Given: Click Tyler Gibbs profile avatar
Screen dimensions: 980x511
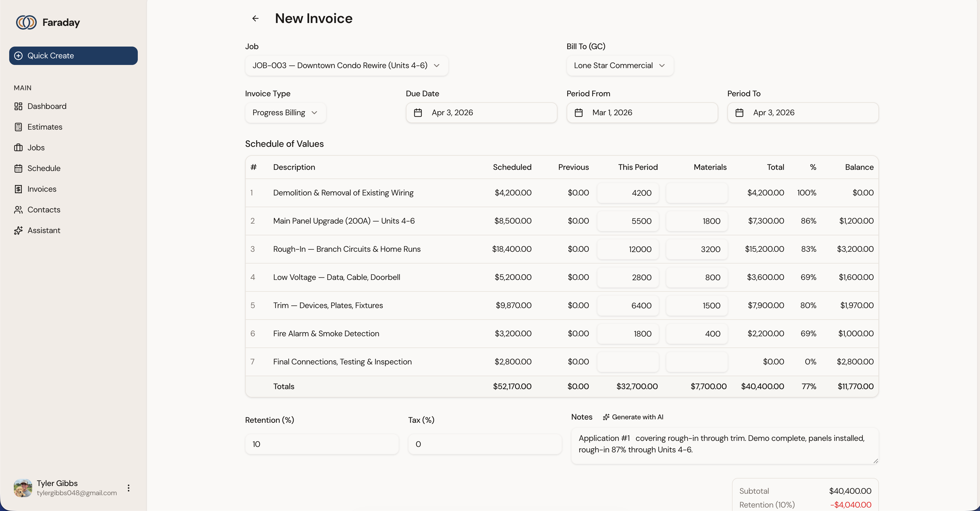Looking at the screenshot, I should (x=23, y=488).
